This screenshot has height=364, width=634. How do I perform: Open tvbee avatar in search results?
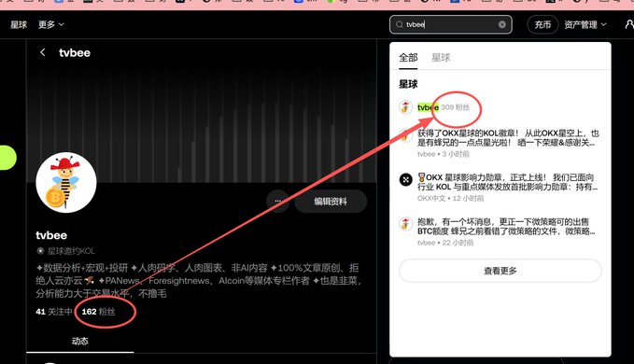[x=405, y=107]
